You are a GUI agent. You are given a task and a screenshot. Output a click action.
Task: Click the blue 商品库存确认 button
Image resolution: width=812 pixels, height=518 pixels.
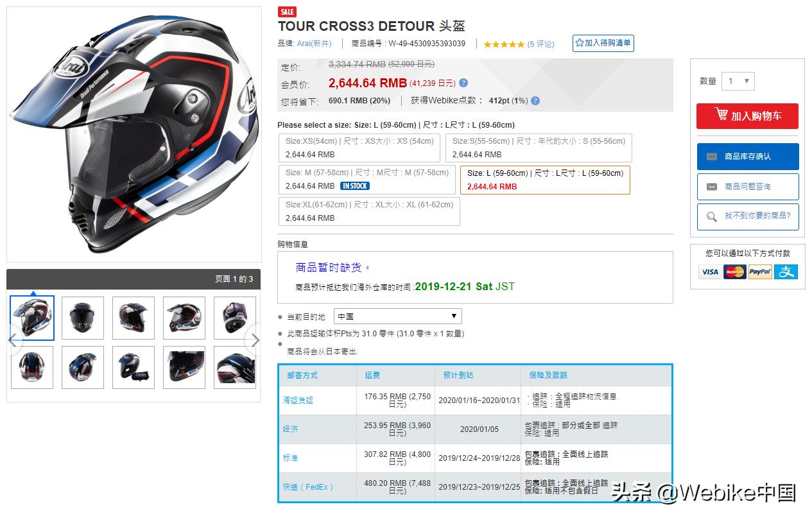(x=748, y=157)
